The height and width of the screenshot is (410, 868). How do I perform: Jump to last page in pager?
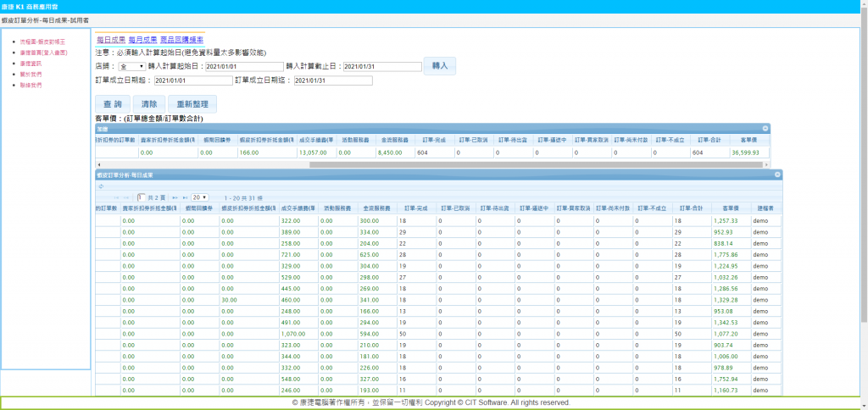pos(184,197)
